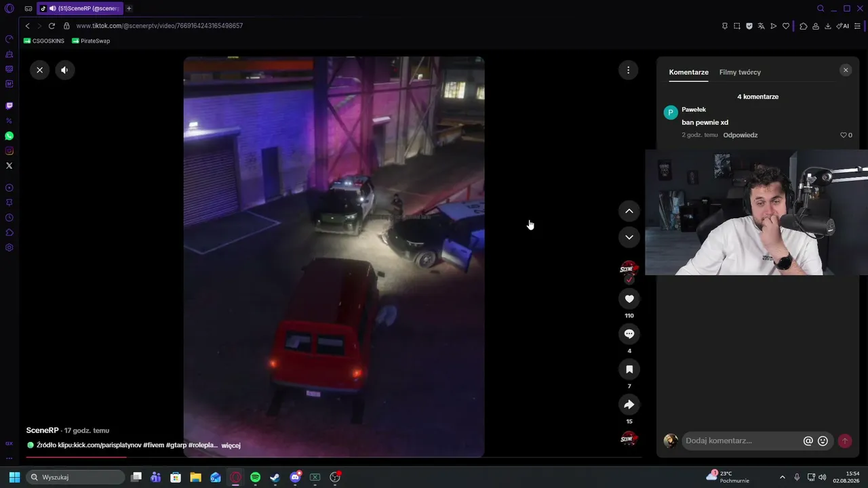Screen dimensions: 868x488
Task: Insert a mention with the @ icon
Action: [808, 441]
